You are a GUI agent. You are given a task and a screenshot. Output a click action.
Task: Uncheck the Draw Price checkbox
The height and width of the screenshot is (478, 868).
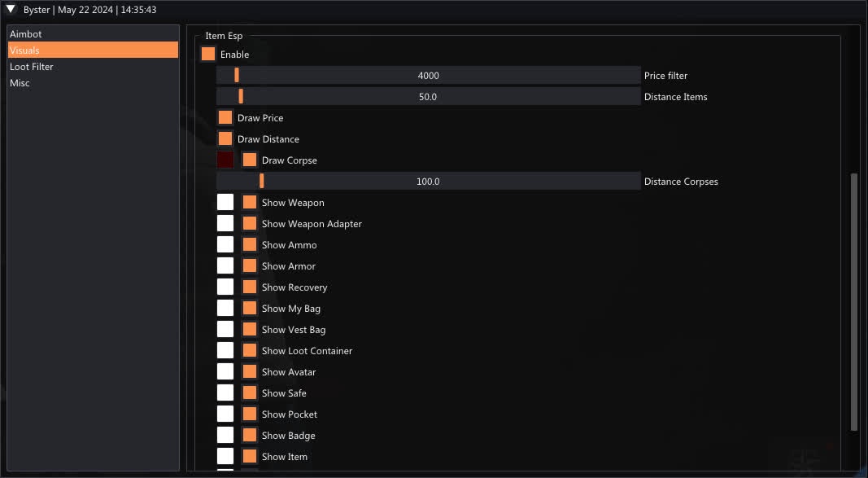(x=225, y=118)
